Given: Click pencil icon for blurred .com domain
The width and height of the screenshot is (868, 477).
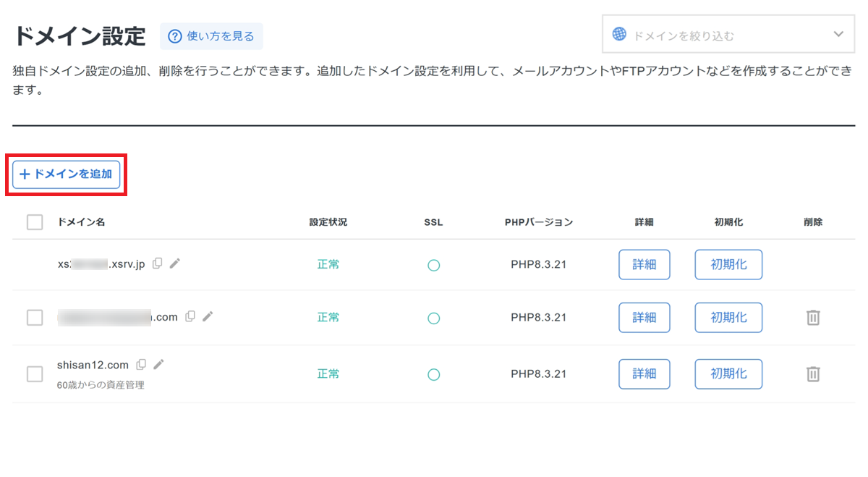Looking at the screenshot, I should tap(208, 316).
